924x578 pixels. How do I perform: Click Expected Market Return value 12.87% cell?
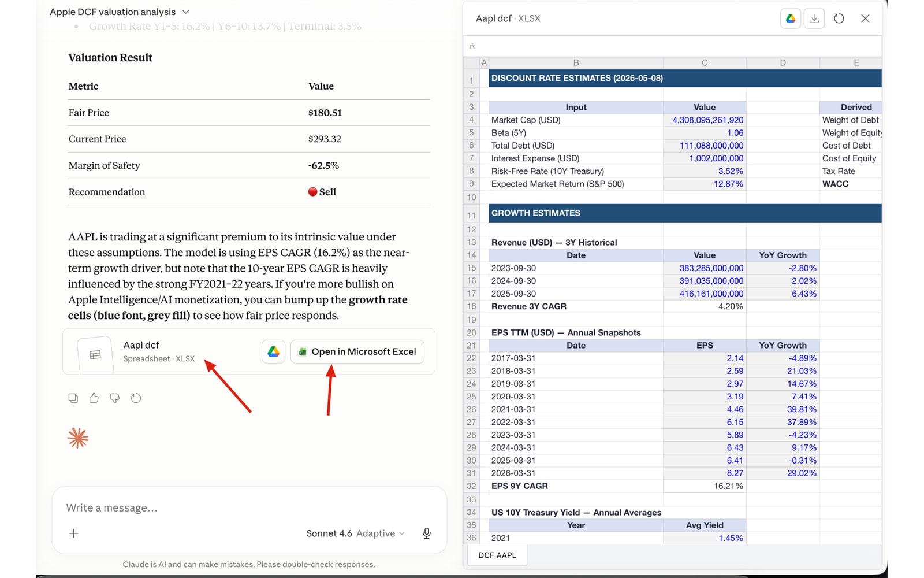(705, 184)
